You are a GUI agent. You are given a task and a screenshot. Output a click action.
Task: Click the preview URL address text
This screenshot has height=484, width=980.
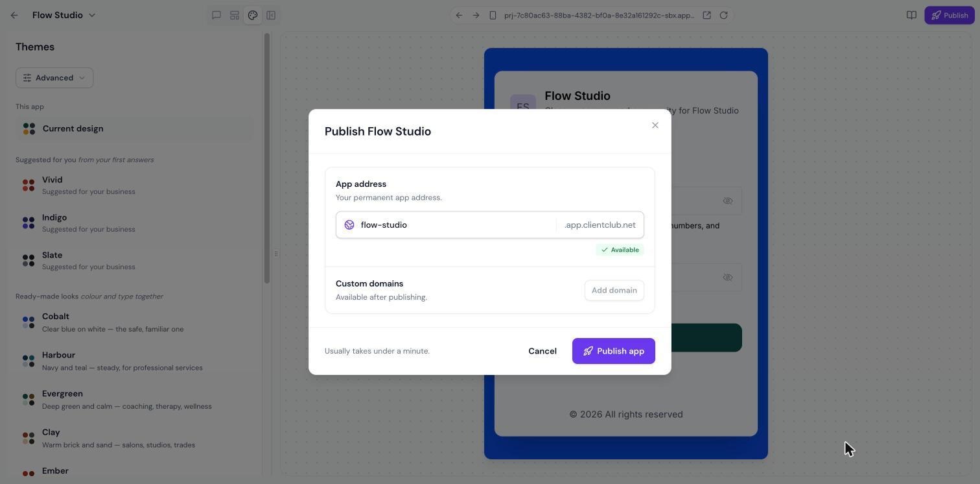point(599,15)
